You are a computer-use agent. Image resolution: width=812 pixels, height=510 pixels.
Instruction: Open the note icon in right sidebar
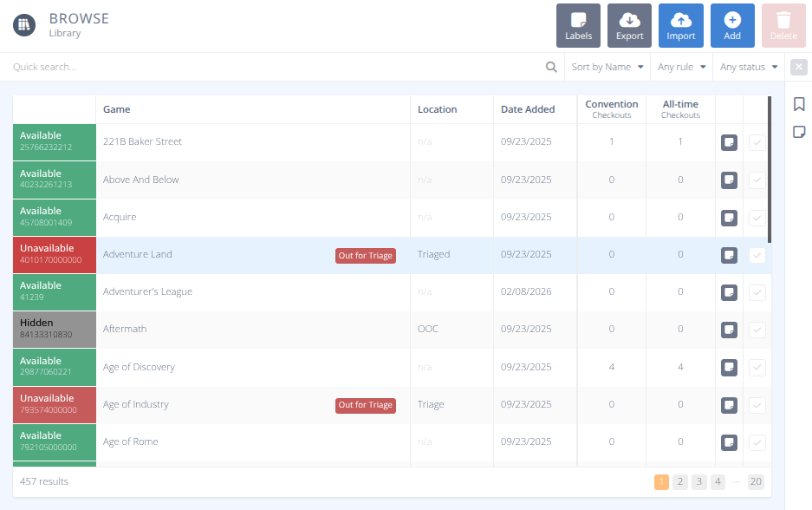(799, 132)
